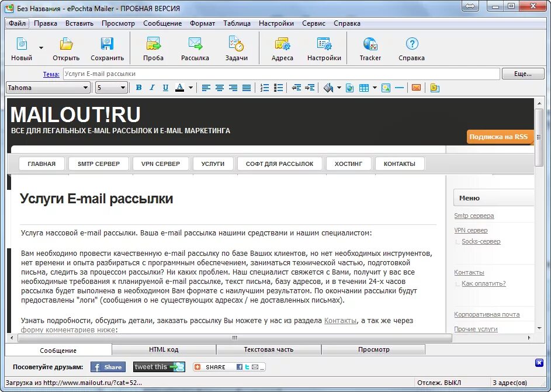Open the font color dropdown arrow
551x392 pixels.
[190, 88]
